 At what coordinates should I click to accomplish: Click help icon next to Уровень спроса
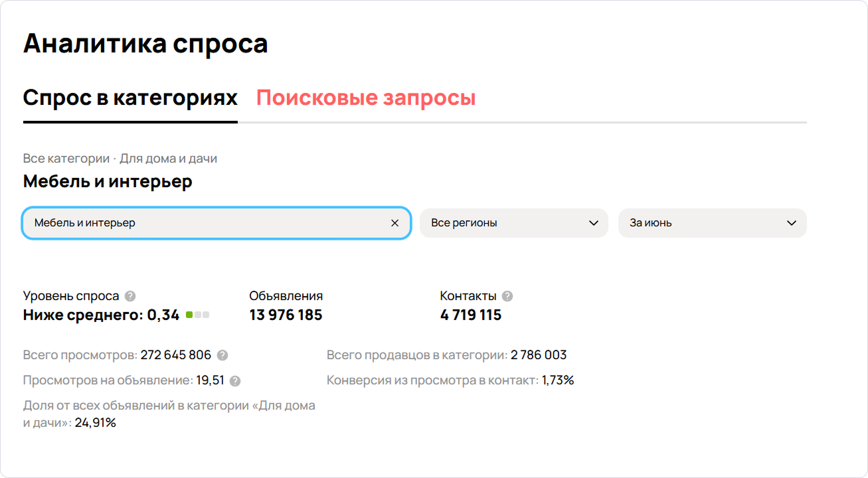pos(130,296)
